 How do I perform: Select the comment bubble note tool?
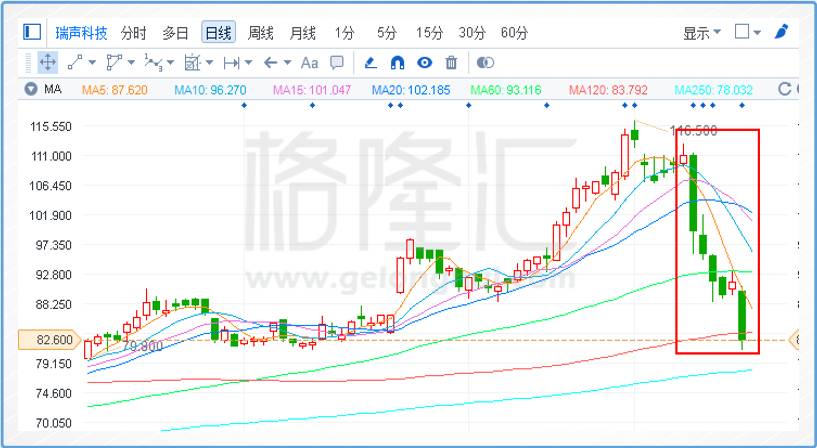tap(337, 63)
